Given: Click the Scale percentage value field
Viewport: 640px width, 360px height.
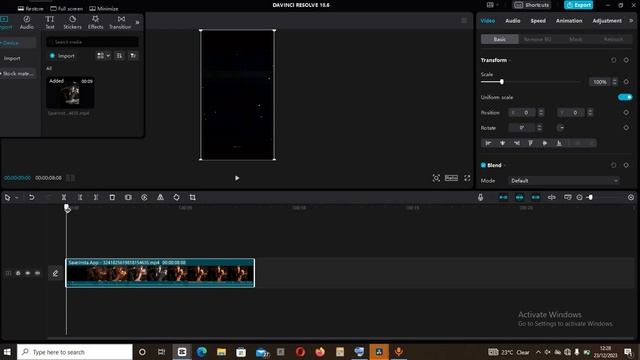Looking at the screenshot, I should pos(600,82).
